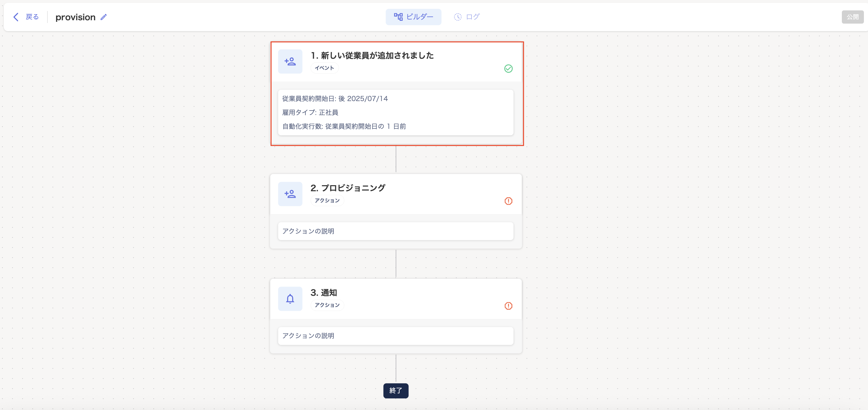Click red warning icon on 通知 step

click(508, 306)
